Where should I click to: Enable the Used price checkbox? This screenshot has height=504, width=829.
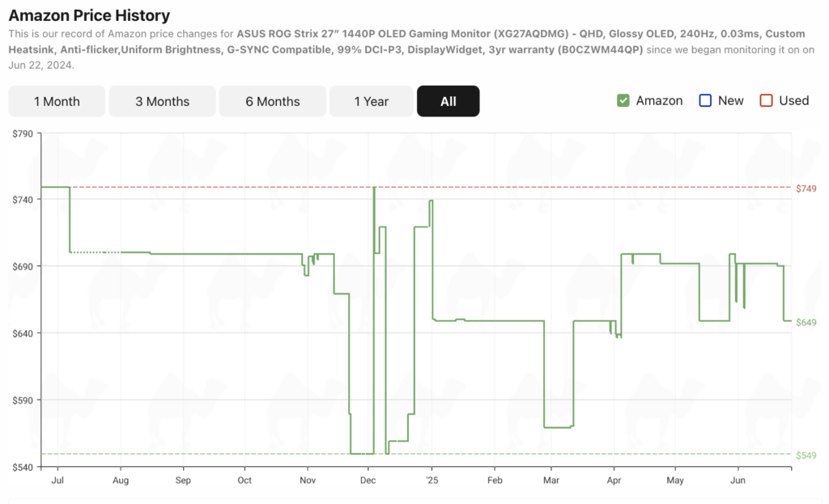[766, 100]
